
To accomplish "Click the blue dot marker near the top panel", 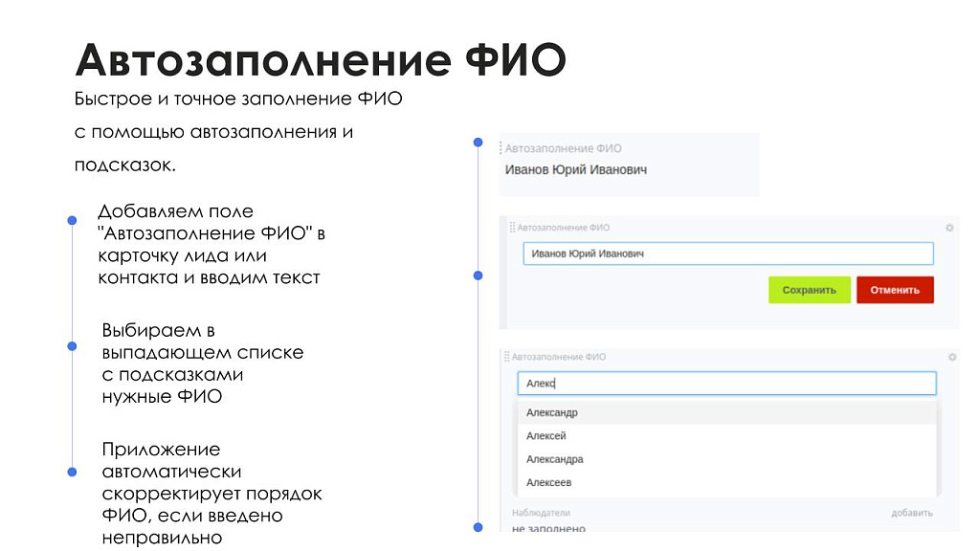I will pos(477,141).
